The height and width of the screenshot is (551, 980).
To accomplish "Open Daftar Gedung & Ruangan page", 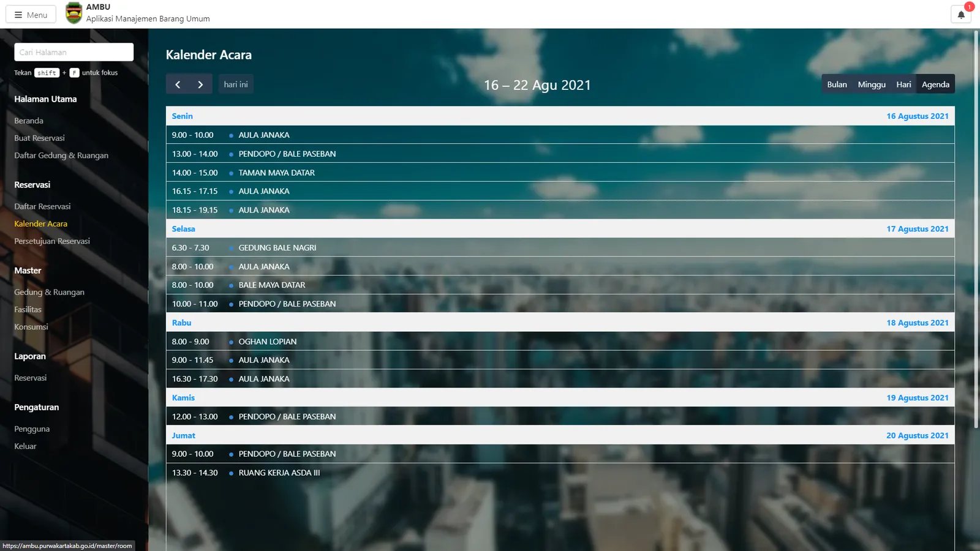I will 61,156.
